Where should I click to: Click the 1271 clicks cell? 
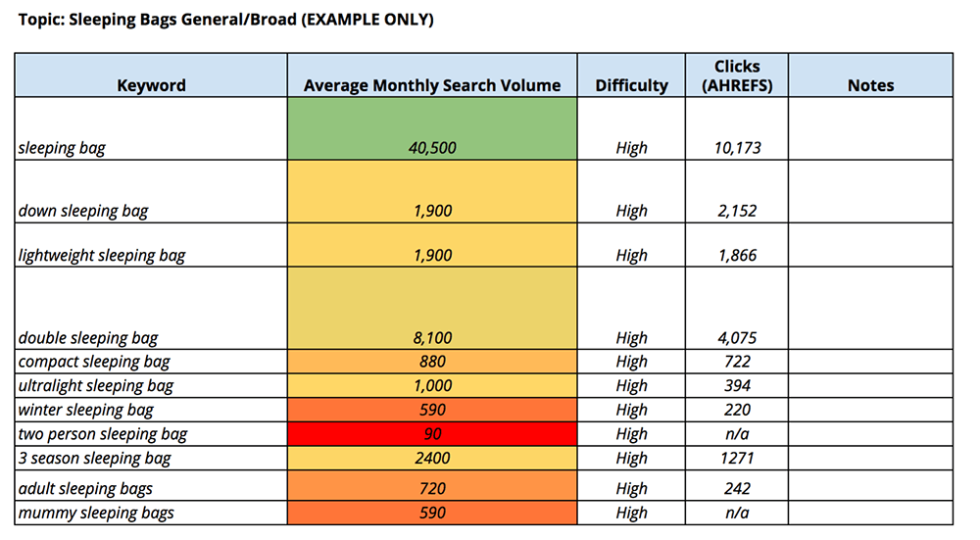[x=737, y=459]
